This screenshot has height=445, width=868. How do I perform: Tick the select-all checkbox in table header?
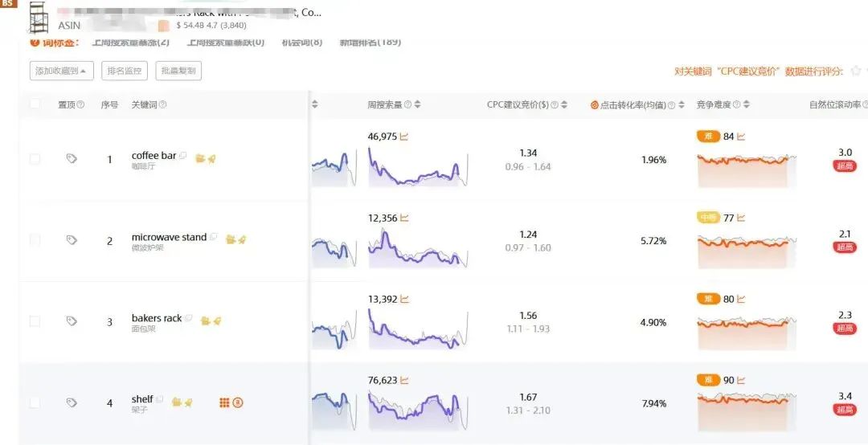click(35, 104)
